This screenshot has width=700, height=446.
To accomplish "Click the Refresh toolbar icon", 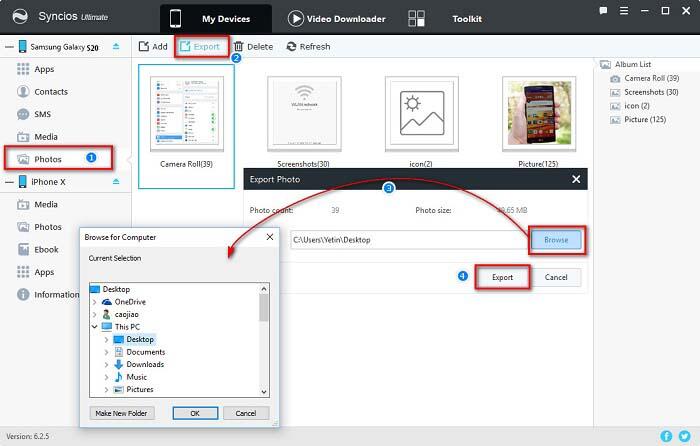I will (291, 46).
